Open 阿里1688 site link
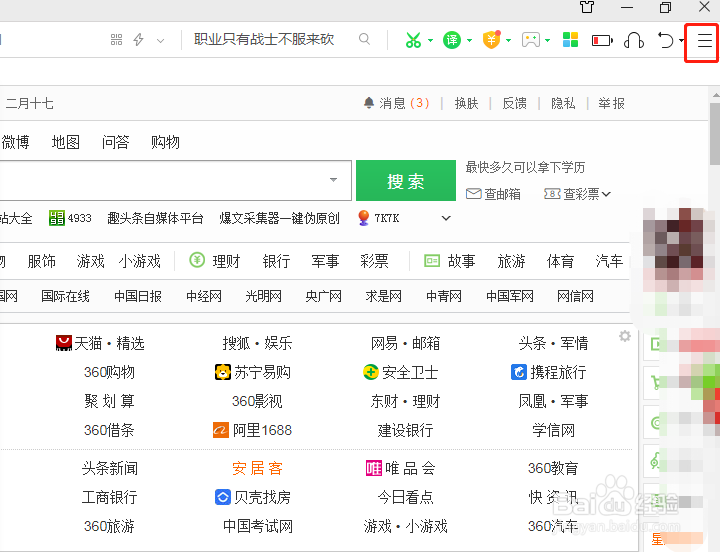 pyautogui.click(x=253, y=430)
